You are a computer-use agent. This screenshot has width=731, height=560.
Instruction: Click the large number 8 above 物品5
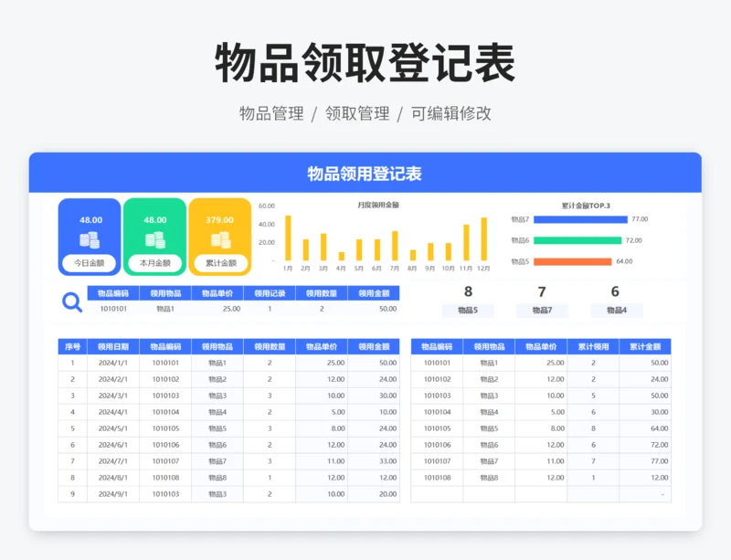[468, 291]
